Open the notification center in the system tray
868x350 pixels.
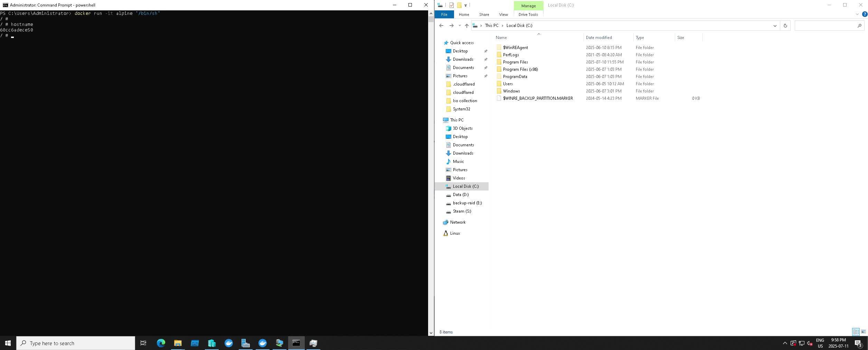tap(859, 343)
